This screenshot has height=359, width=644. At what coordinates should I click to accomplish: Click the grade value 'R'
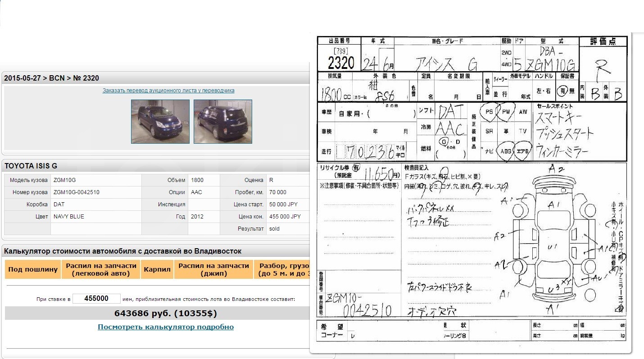click(x=271, y=180)
